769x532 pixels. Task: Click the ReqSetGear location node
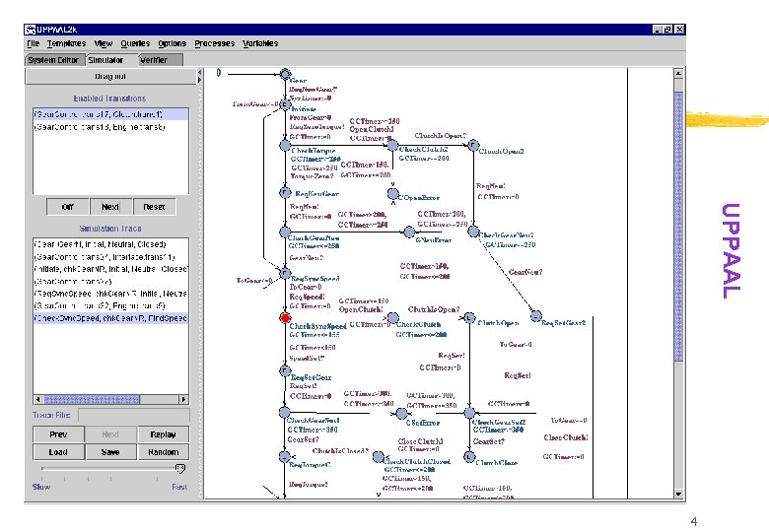pyautogui.click(x=285, y=370)
